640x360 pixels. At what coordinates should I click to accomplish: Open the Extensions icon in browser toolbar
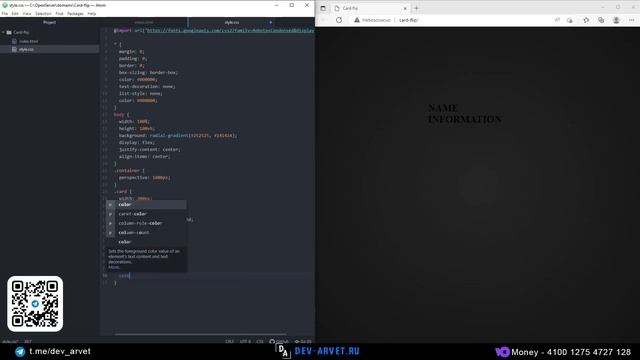point(586,20)
